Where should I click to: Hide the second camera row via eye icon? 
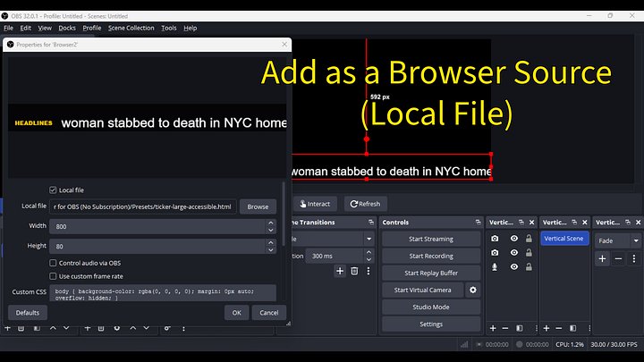513,253
